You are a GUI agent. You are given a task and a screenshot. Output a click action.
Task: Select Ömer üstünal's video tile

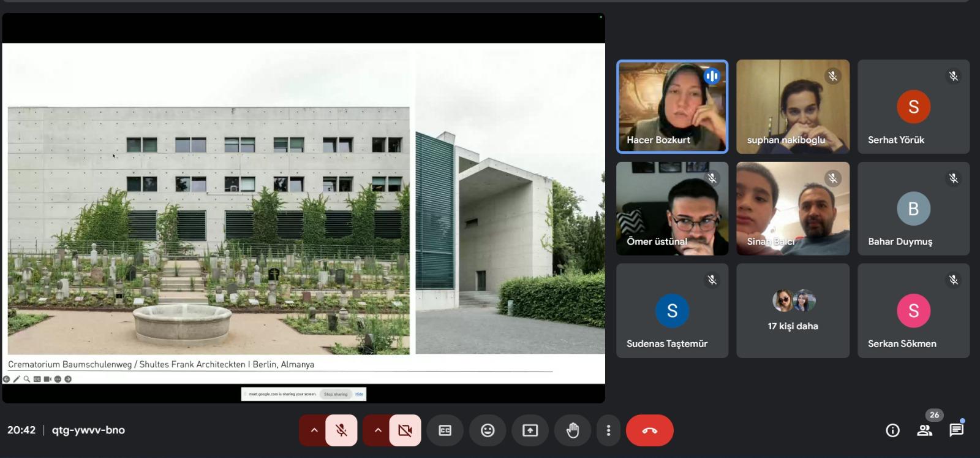click(672, 208)
